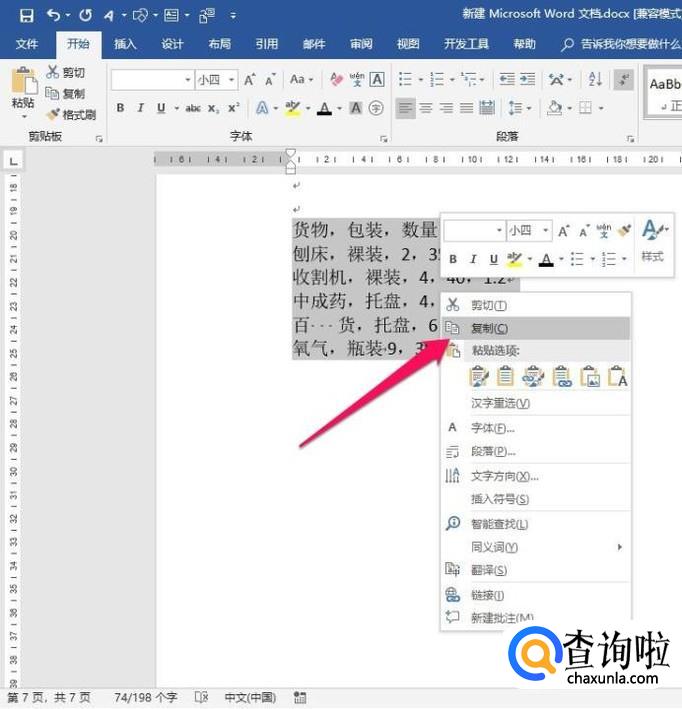682x709 pixels.
Task: Toggle Italic in the ribbon font group
Action: 141,108
